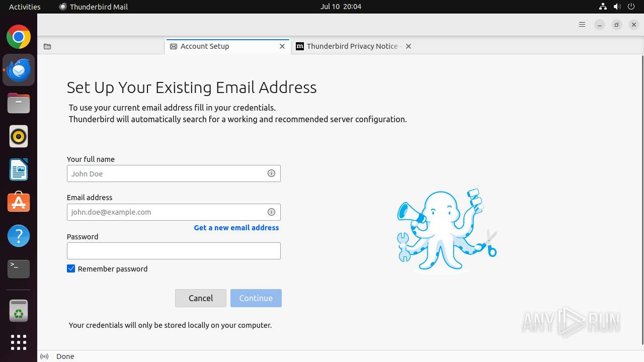The height and width of the screenshot is (362, 644).
Task: Open Ubuntu Software from the dock
Action: click(19, 203)
